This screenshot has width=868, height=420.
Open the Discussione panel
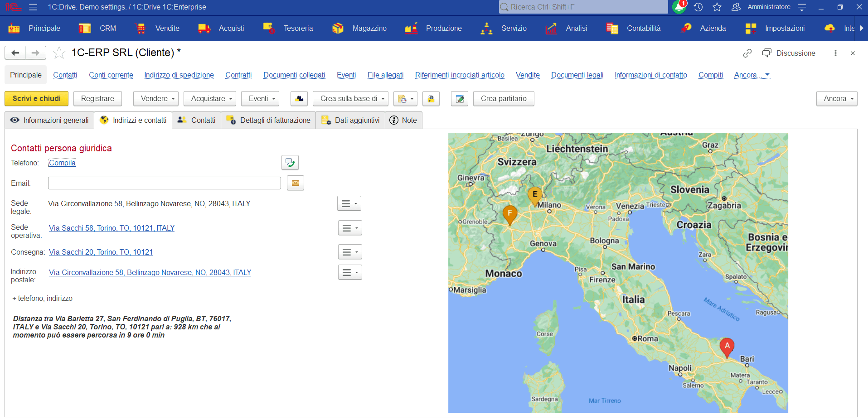coord(789,53)
